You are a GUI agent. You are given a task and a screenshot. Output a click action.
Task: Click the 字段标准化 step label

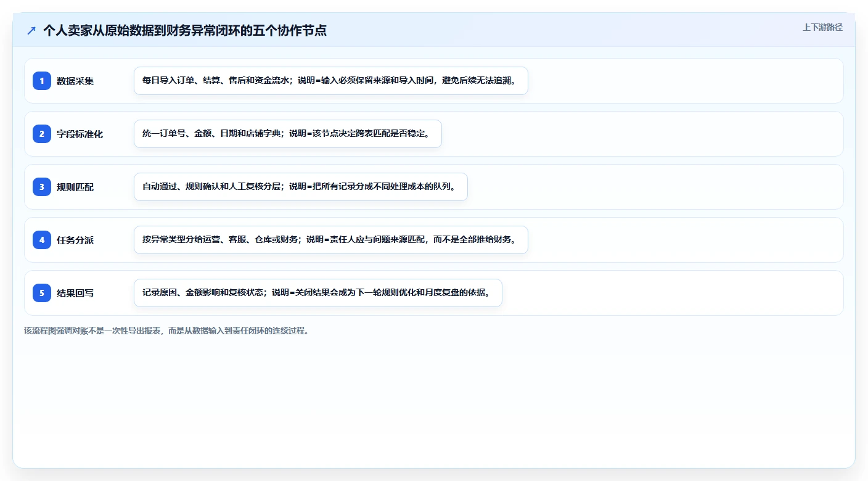(x=80, y=134)
